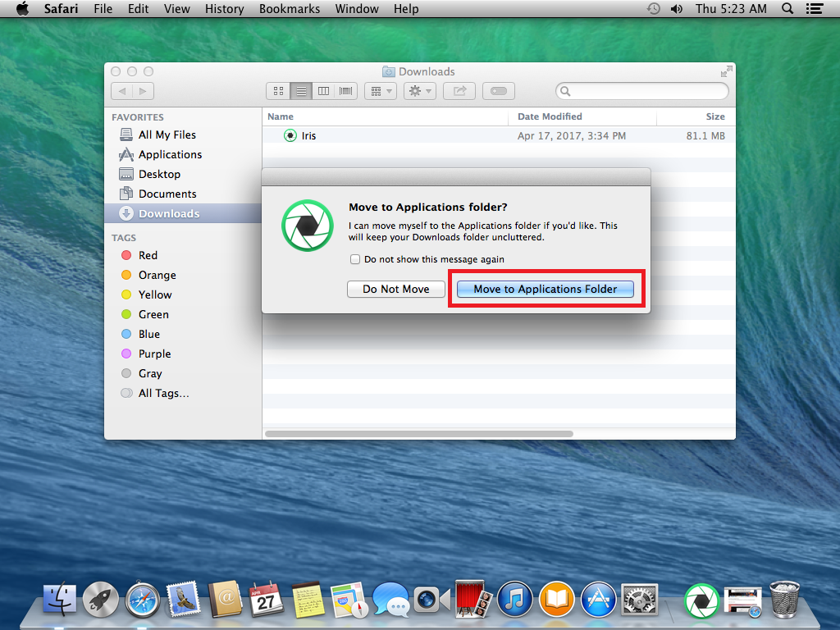Click the Time Machine menu bar icon
Viewport: 840px width, 630px height.
coord(653,8)
